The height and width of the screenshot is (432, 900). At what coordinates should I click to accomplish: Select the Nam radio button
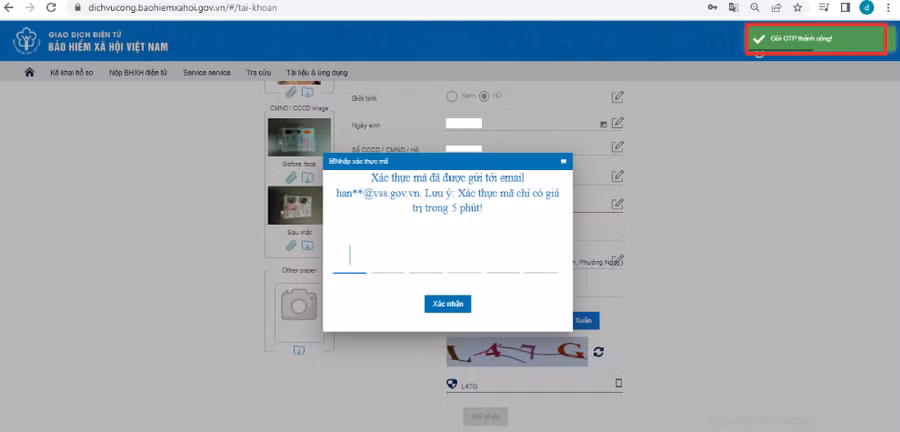tap(452, 97)
